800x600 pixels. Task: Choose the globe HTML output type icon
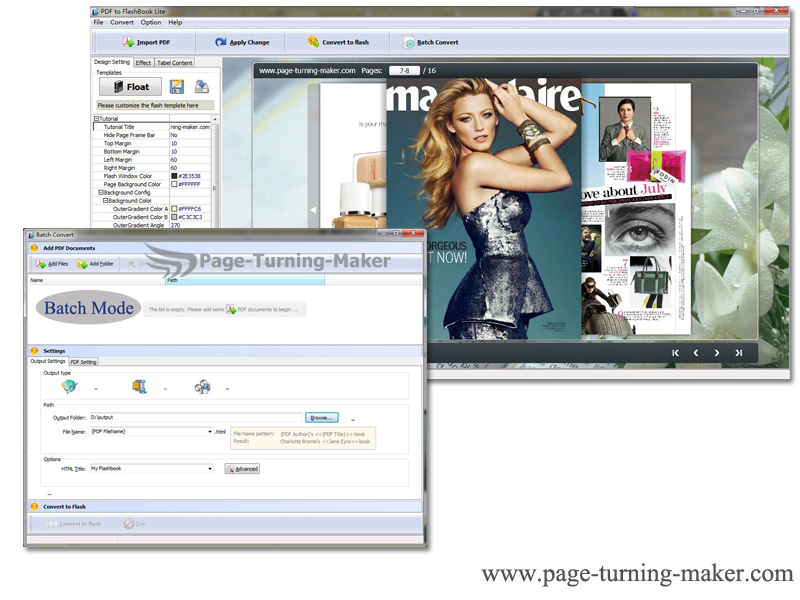tap(69, 387)
